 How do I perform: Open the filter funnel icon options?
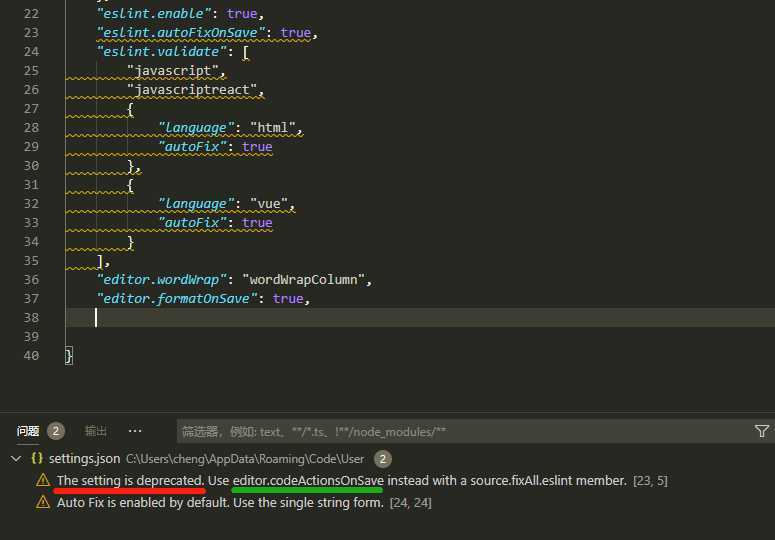coord(762,431)
